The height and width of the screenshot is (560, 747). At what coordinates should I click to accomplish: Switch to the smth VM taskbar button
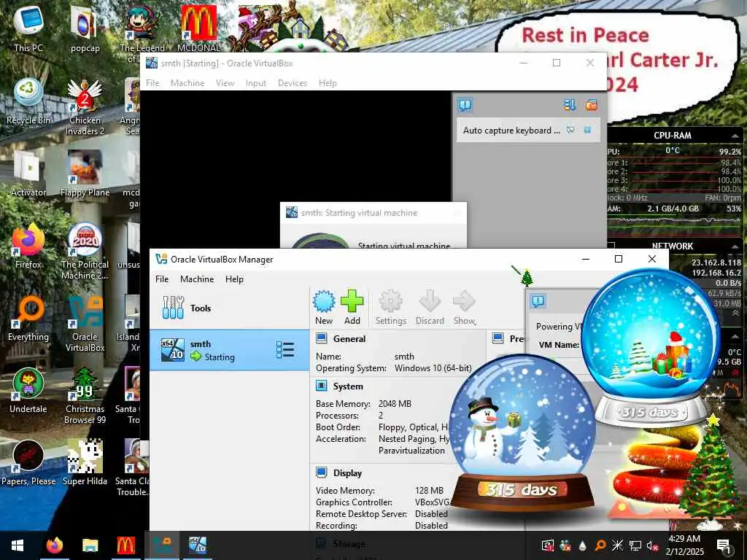(x=198, y=545)
